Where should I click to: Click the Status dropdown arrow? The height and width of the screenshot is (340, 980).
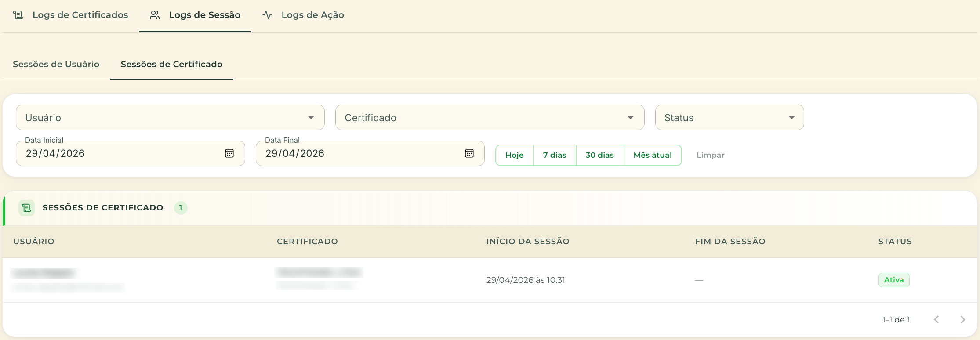click(x=792, y=118)
